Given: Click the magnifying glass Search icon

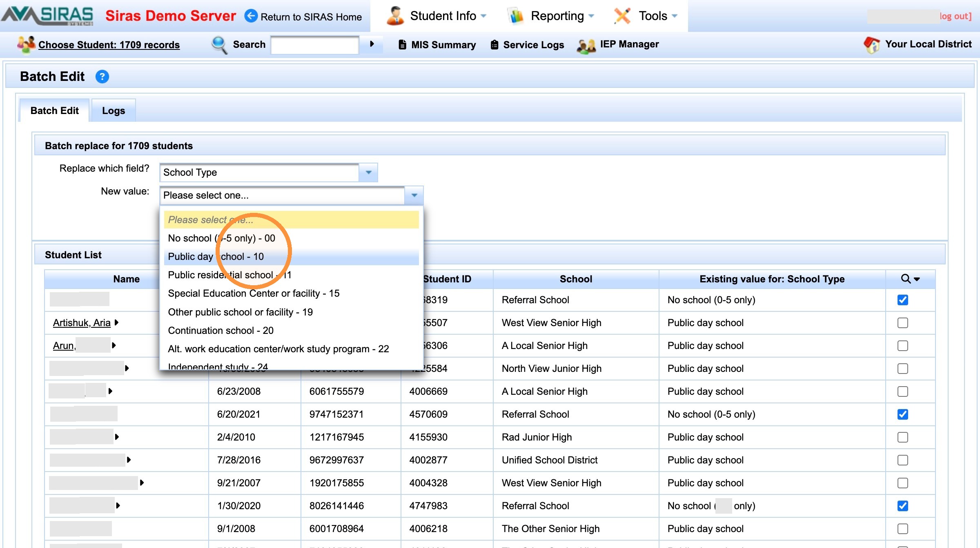Looking at the screenshot, I should pyautogui.click(x=219, y=45).
